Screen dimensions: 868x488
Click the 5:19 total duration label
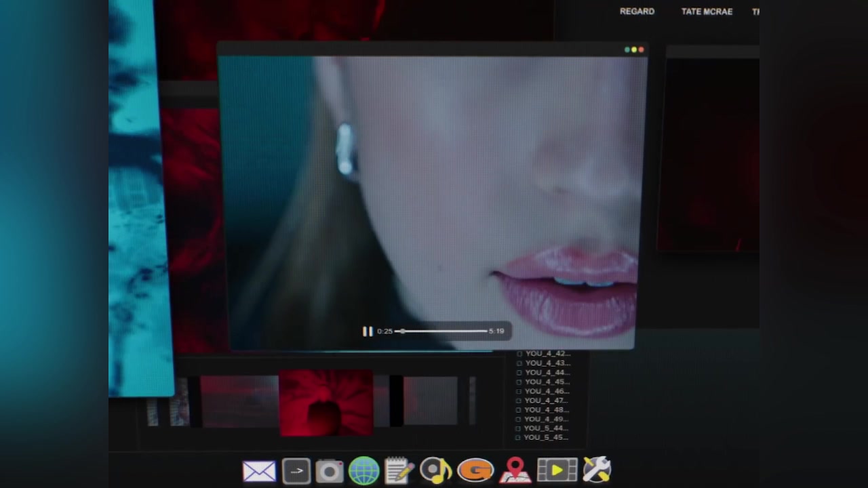point(496,331)
